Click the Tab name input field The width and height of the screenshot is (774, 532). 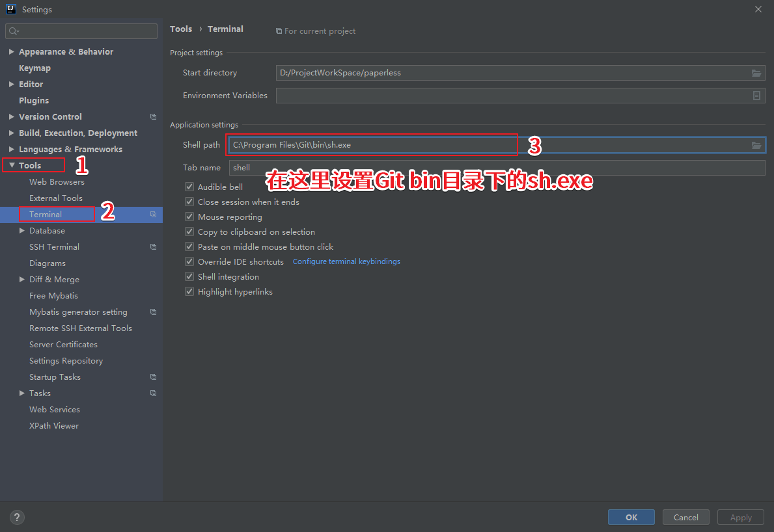(x=497, y=168)
